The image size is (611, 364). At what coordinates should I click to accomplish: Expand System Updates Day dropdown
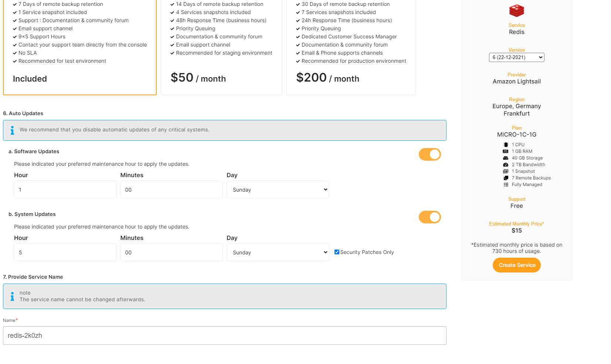pos(278,253)
